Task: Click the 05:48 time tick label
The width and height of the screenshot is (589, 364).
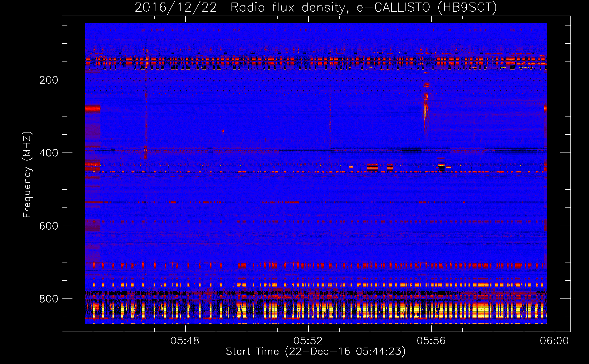Action: point(185,341)
